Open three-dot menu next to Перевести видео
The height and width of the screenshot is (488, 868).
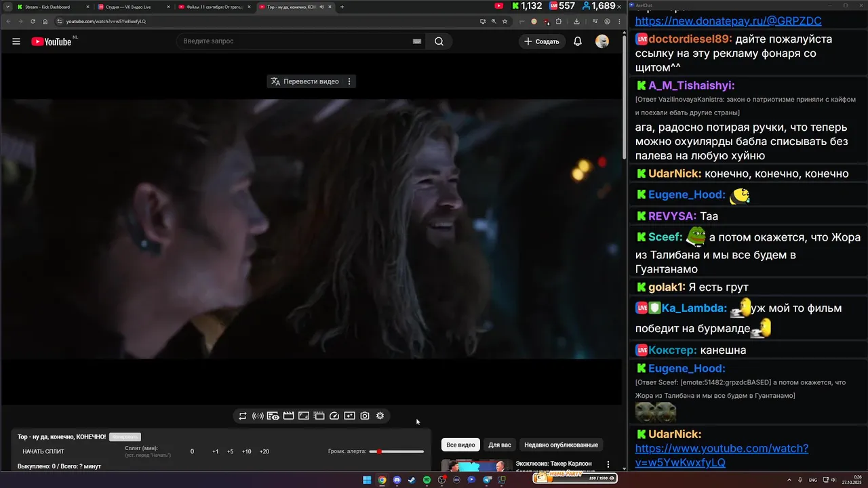[x=349, y=81]
